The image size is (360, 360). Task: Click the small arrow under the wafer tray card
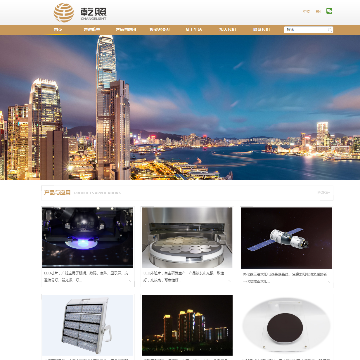tap(229, 280)
